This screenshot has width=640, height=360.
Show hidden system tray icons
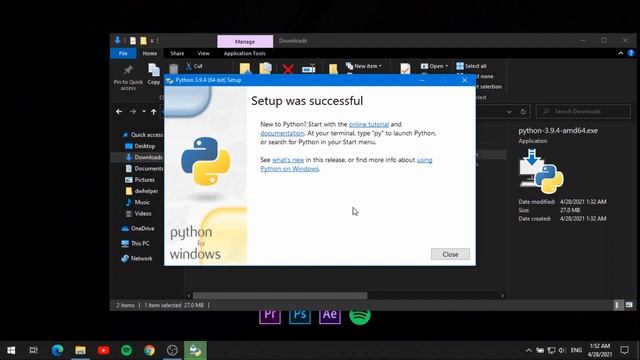pos(529,350)
